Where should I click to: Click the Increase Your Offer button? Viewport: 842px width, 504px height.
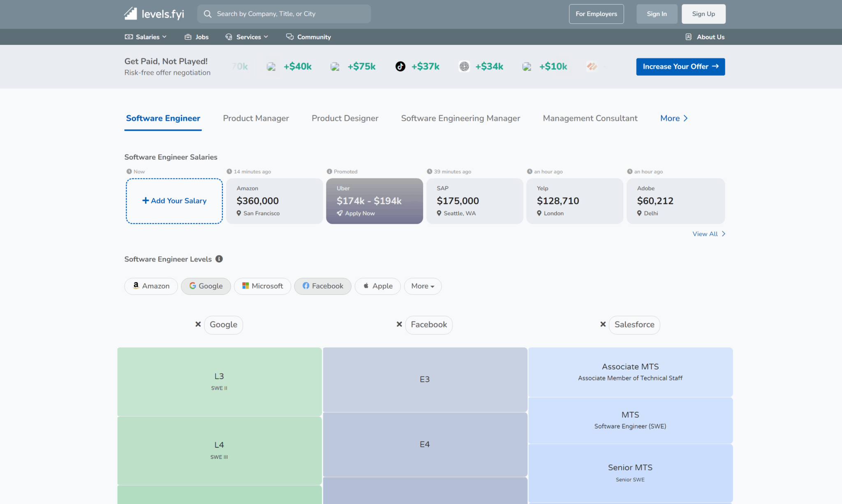click(x=680, y=67)
